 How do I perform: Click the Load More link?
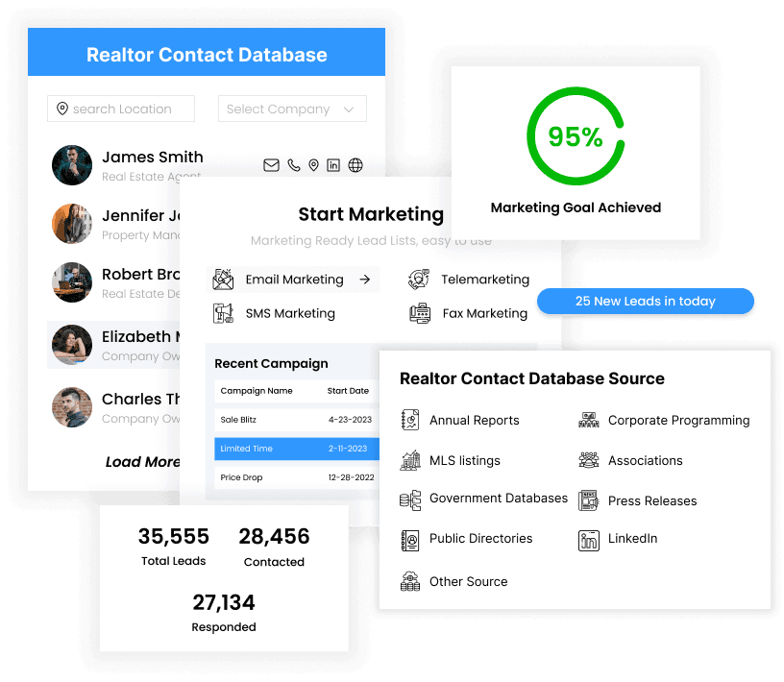tap(142, 461)
